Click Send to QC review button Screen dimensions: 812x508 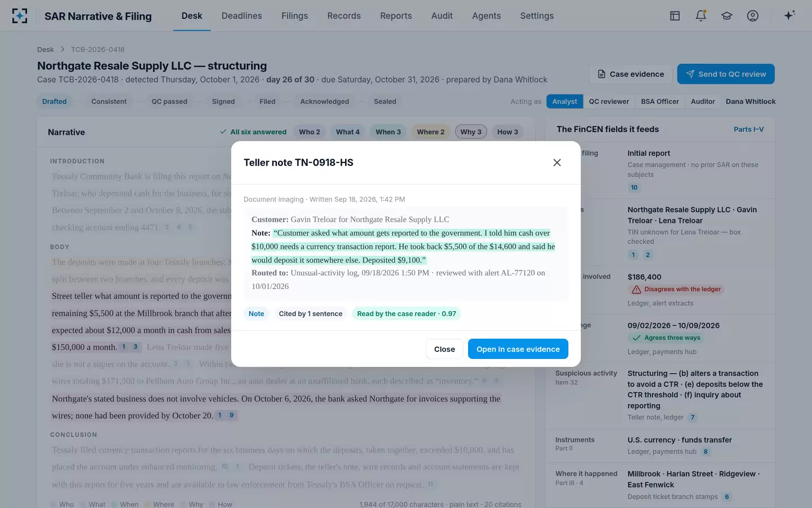point(726,74)
